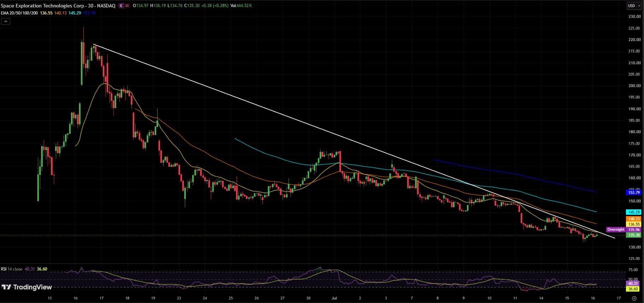Click the purple Overnight 135.96 price label
644x303 pixels.
pos(624,230)
